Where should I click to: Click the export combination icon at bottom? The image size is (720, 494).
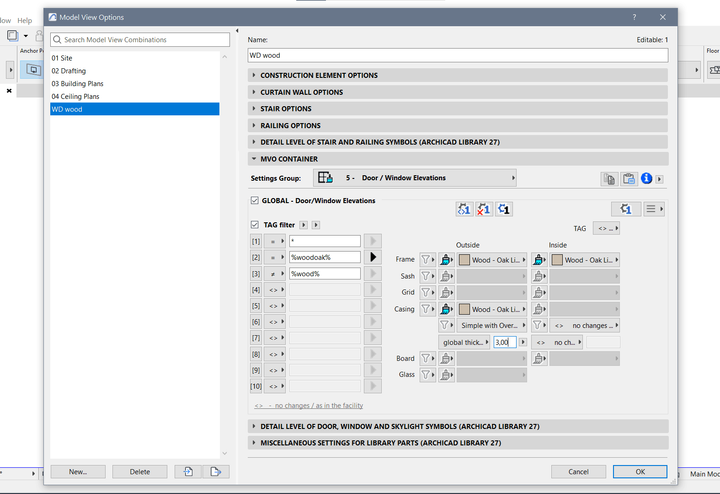(215, 471)
